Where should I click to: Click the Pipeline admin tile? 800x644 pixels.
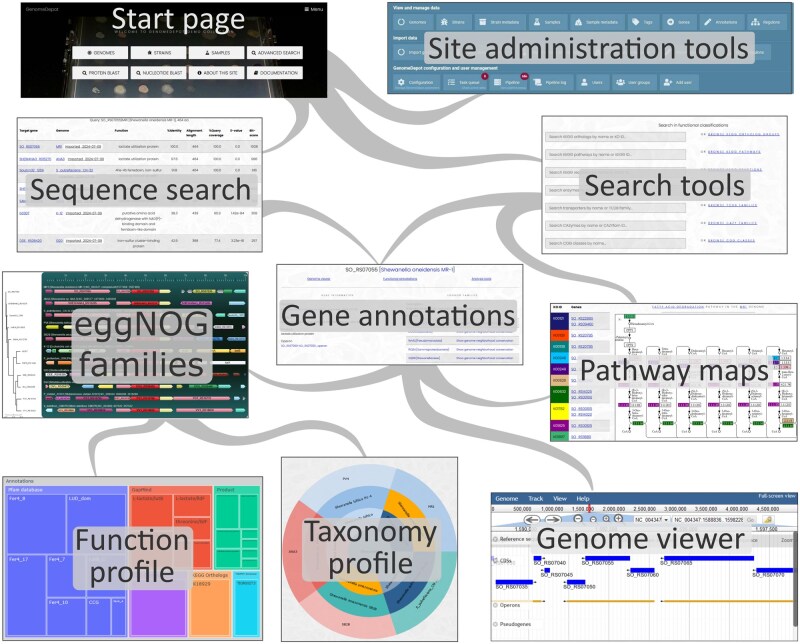click(507, 82)
